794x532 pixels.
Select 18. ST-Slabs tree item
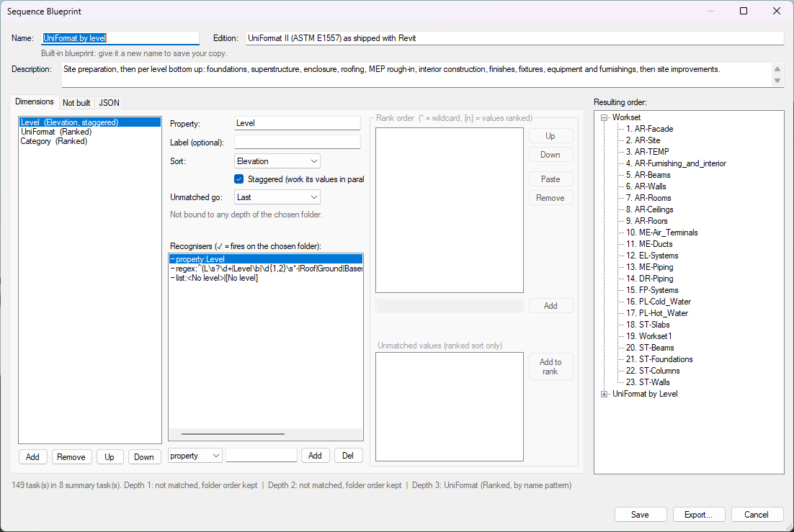648,325
